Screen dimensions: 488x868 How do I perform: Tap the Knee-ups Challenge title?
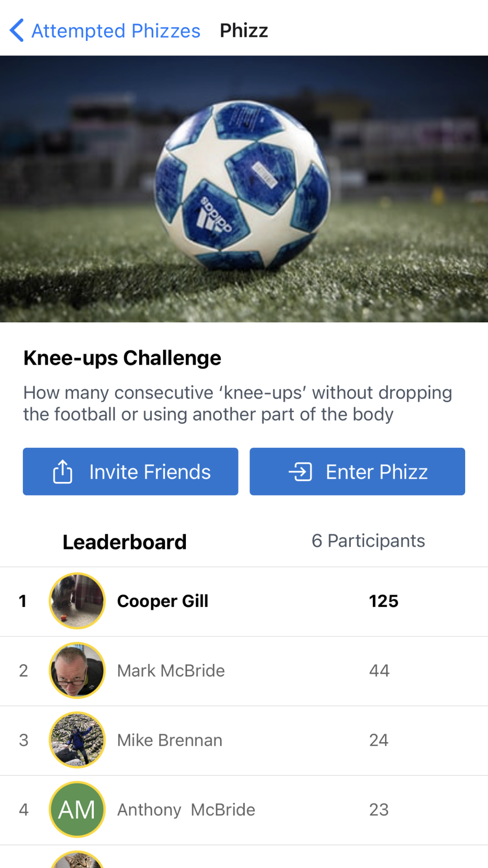coord(122,358)
